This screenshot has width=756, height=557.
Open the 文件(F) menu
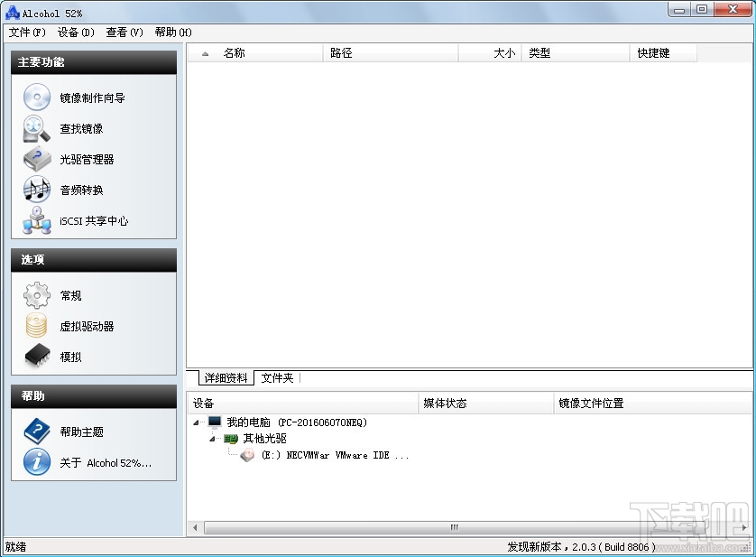click(x=27, y=32)
